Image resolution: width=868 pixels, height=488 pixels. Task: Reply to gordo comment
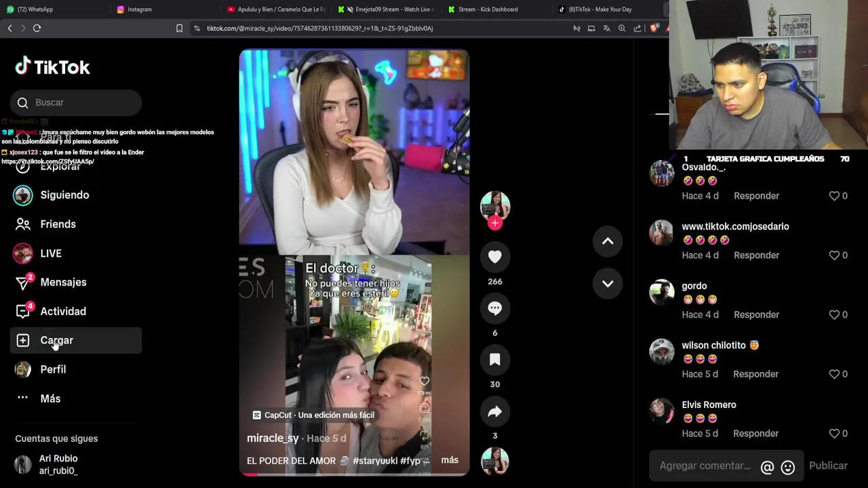756,314
